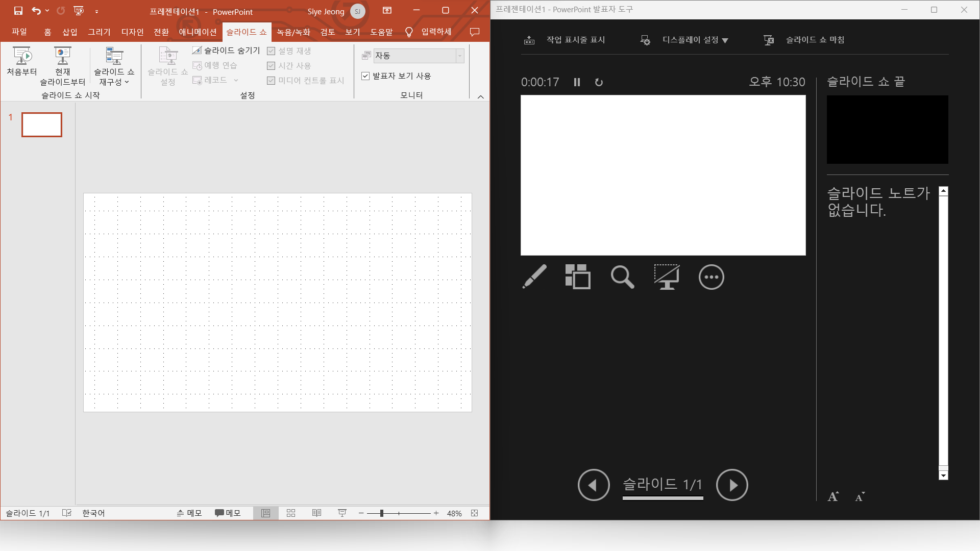Screen dimensions: 980x551
Task: Toggle 발표자 보기 사용 checkbox
Action: (x=365, y=76)
